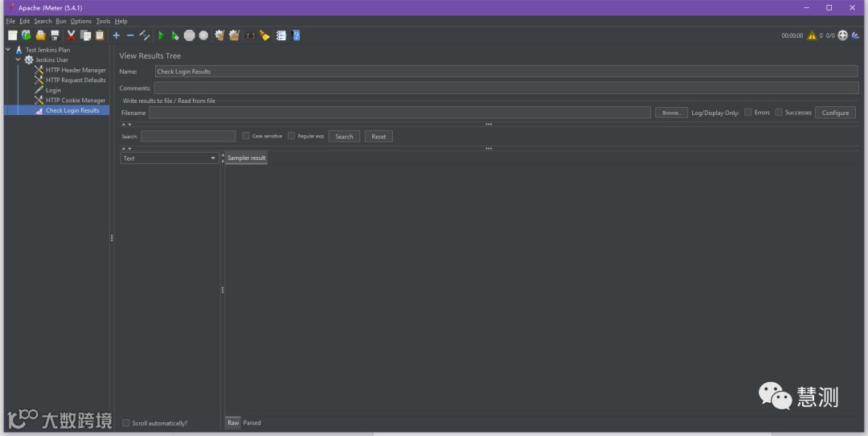The height and width of the screenshot is (436, 868).
Task: Click the remote engines globe icon
Action: coord(842,35)
